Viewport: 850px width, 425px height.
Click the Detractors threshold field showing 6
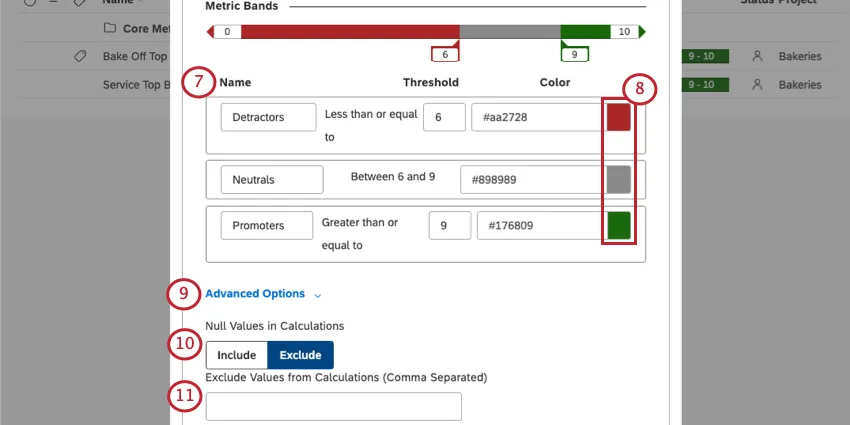(x=444, y=117)
